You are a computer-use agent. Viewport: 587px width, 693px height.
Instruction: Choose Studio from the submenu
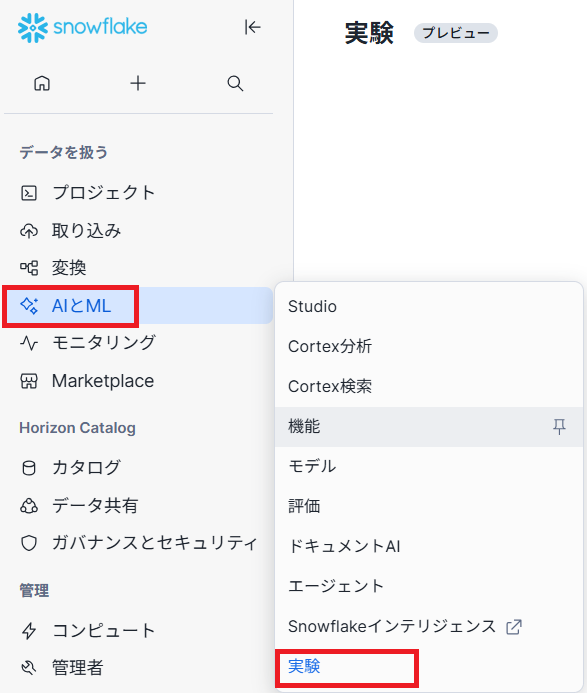click(429, 307)
